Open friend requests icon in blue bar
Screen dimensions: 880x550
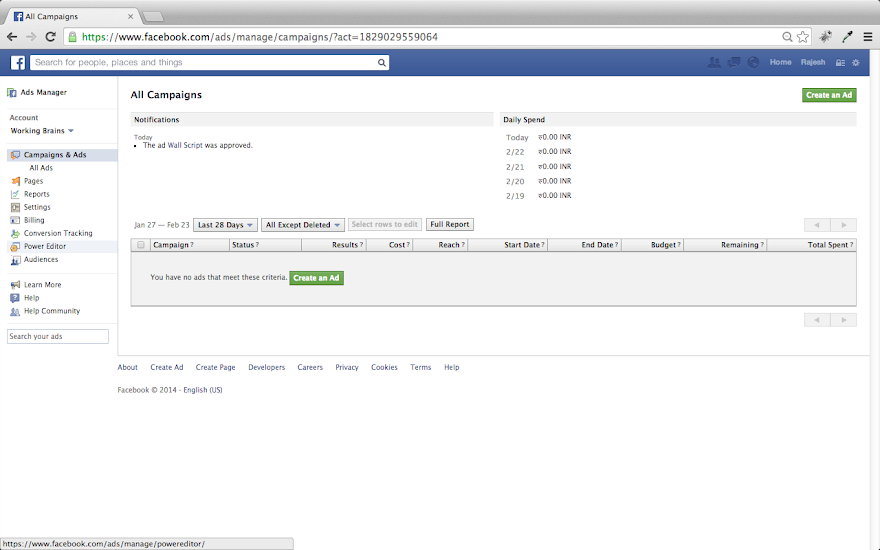[x=714, y=62]
